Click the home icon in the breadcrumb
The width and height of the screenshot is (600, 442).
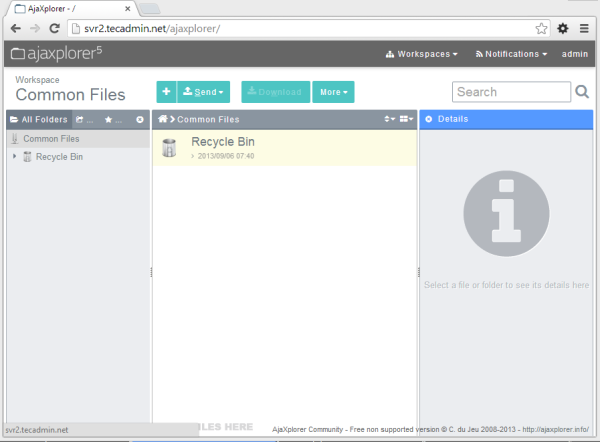pos(163,119)
